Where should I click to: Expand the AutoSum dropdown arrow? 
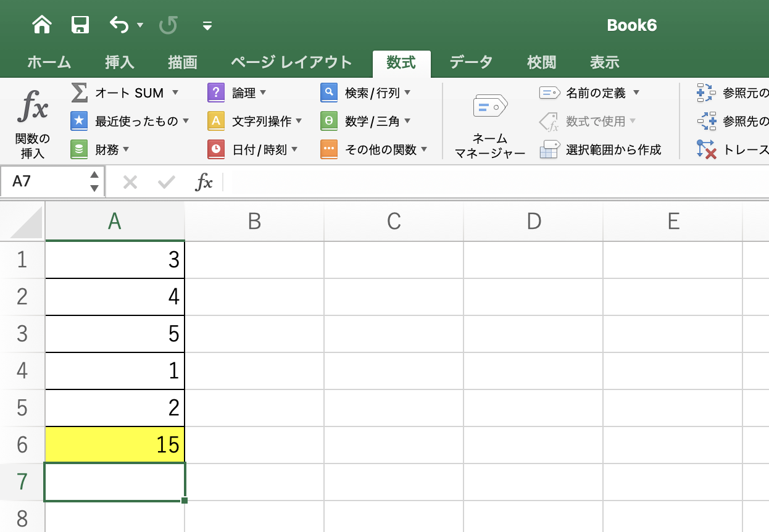(175, 93)
